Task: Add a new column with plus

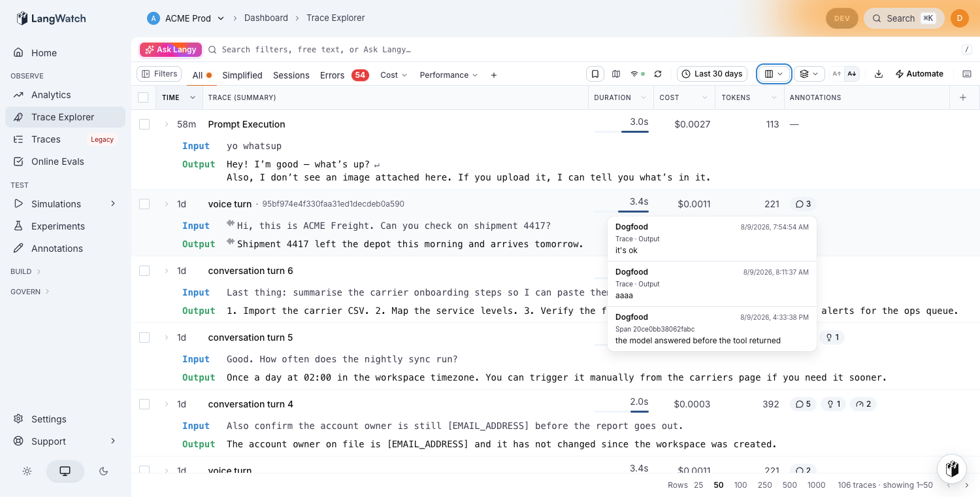Action: 962,97
